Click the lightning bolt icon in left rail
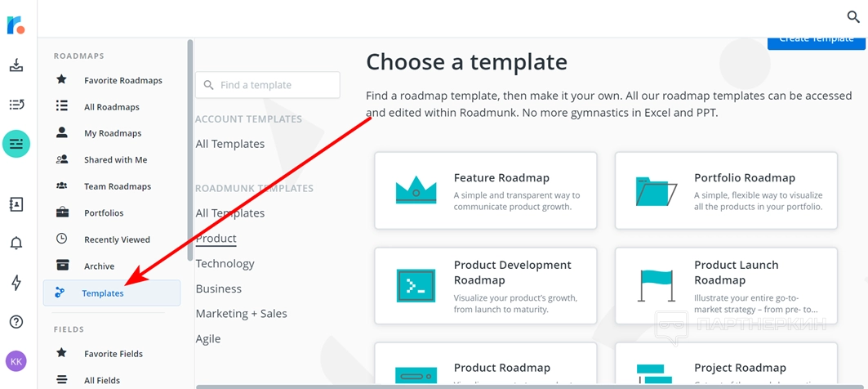This screenshot has height=389, width=868. click(x=16, y=283)
